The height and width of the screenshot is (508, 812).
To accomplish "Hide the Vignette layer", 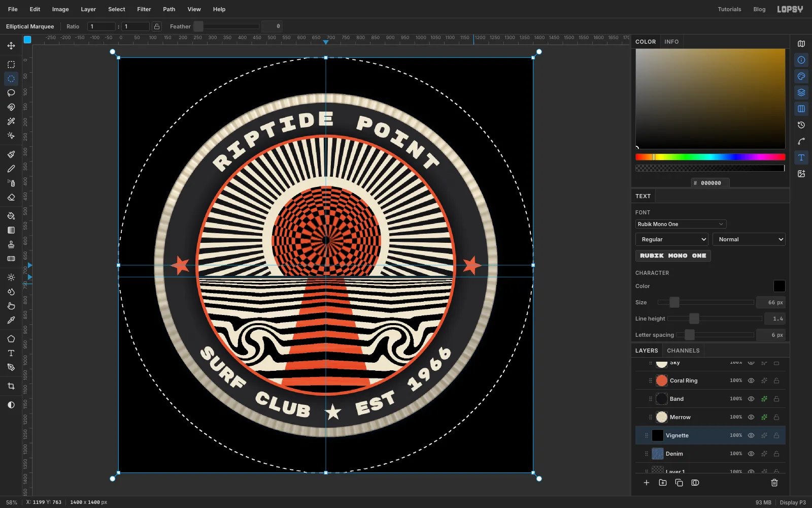I will click(x=751, y=435).
